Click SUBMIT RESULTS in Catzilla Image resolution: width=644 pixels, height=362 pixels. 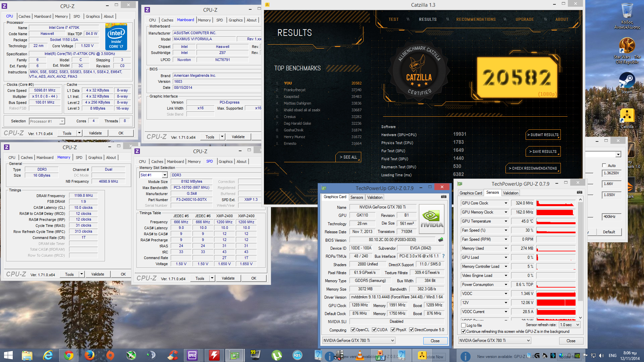[x=543, y=135]
